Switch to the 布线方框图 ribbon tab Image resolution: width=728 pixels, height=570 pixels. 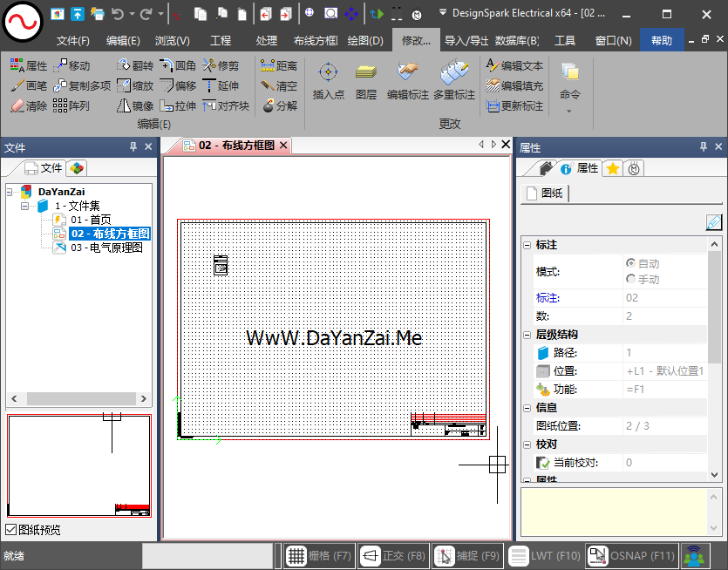[x=316, y=41]
